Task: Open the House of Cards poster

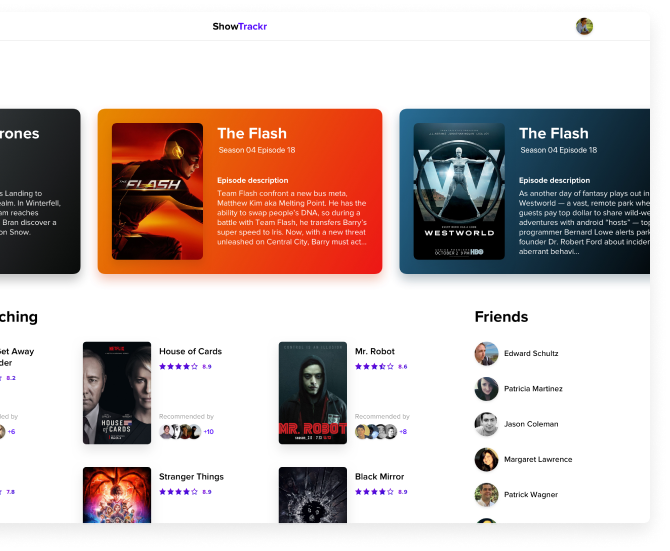Action: 117,393
